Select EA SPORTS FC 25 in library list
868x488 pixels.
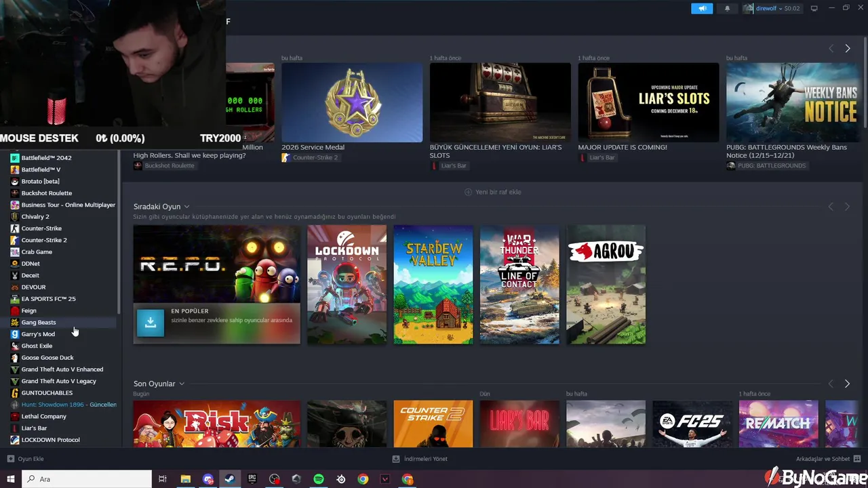48,299
